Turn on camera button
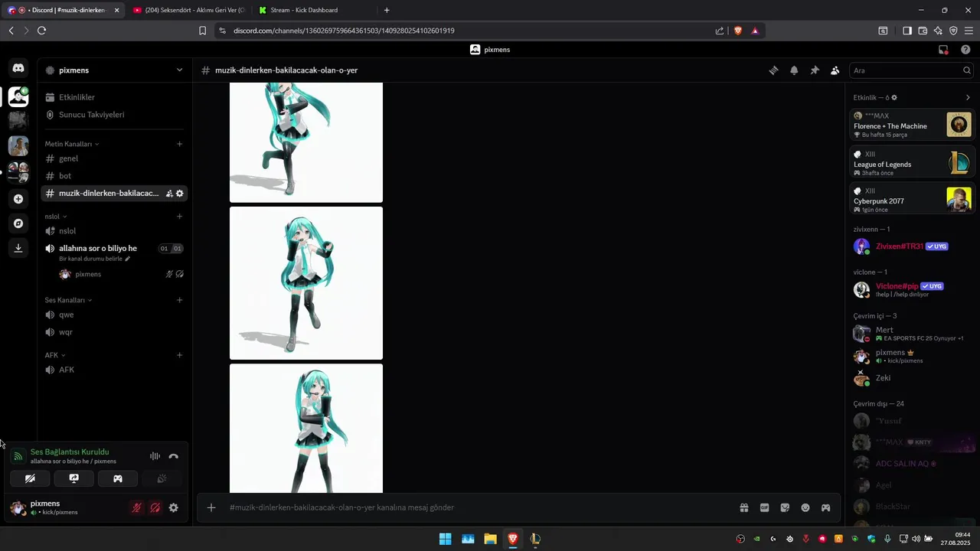 click(30, 478)
